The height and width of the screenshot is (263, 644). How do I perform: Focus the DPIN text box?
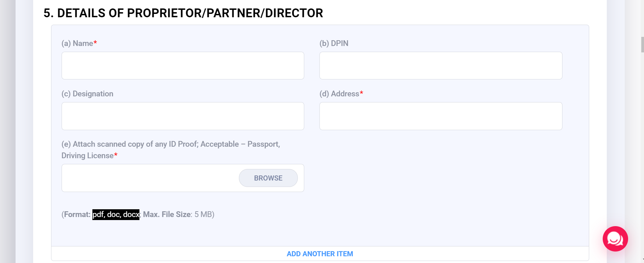coord(441,66)
